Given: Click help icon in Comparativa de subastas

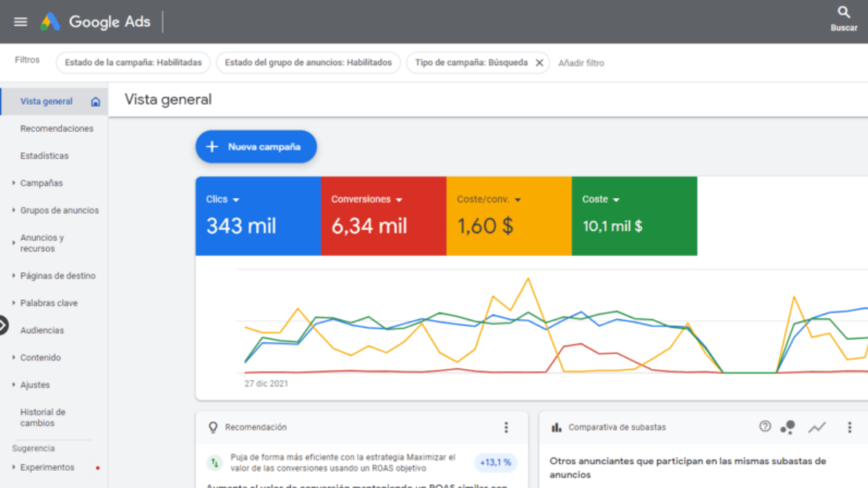Looking at the screenshot, I should [765, 426].
